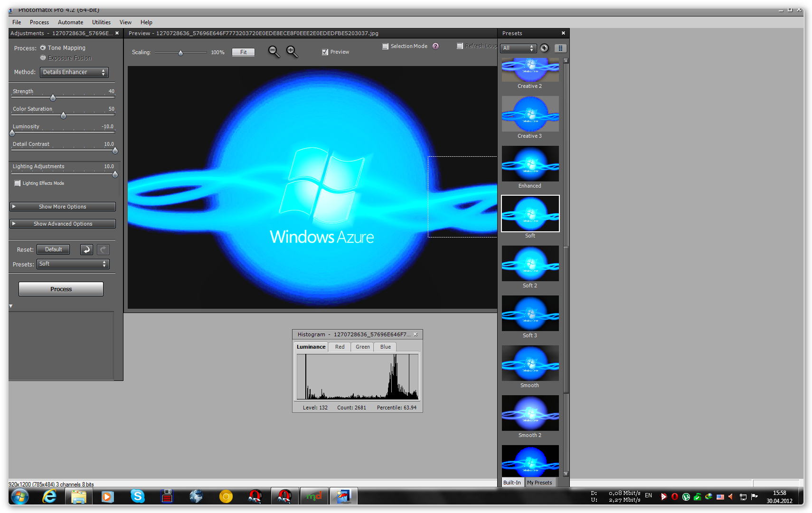Image resolution: width=812 pixels, height=513 pixels.
Task: Click the add preset plus button
Action: coord(544,48)
